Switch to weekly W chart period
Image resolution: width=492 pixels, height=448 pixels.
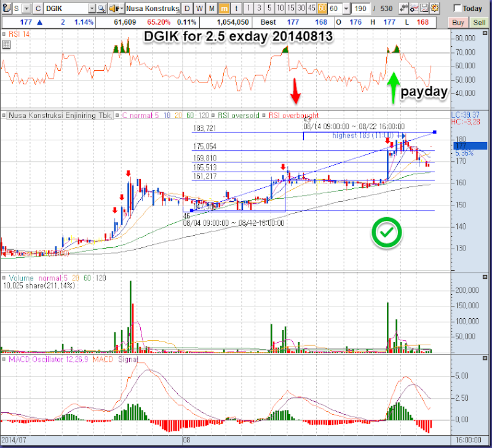point(199,9)
